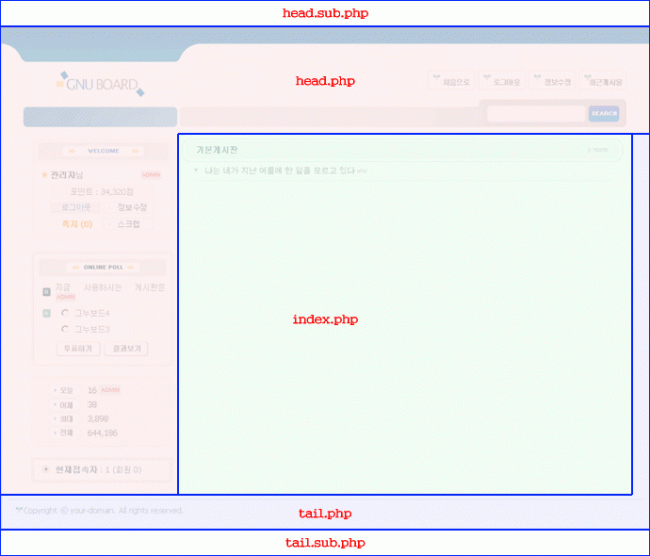
Task: Select the 그누보드3 poll option
Action: pos(65,328)
